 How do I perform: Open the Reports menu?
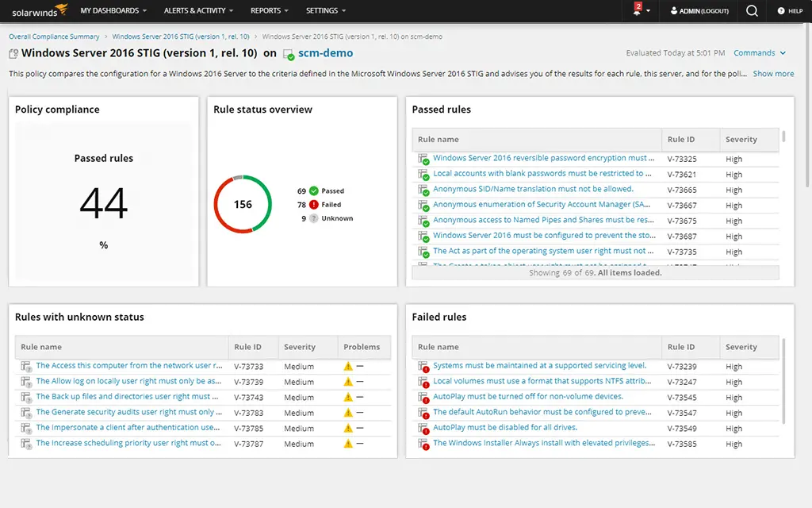(270, 10)
